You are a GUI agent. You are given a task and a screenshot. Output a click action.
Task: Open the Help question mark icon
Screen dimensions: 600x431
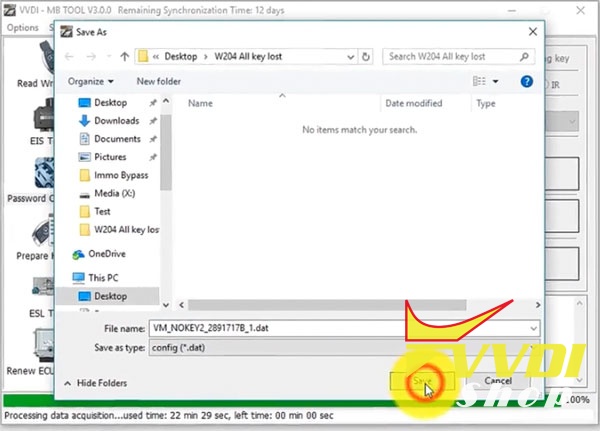coord(527,81)
